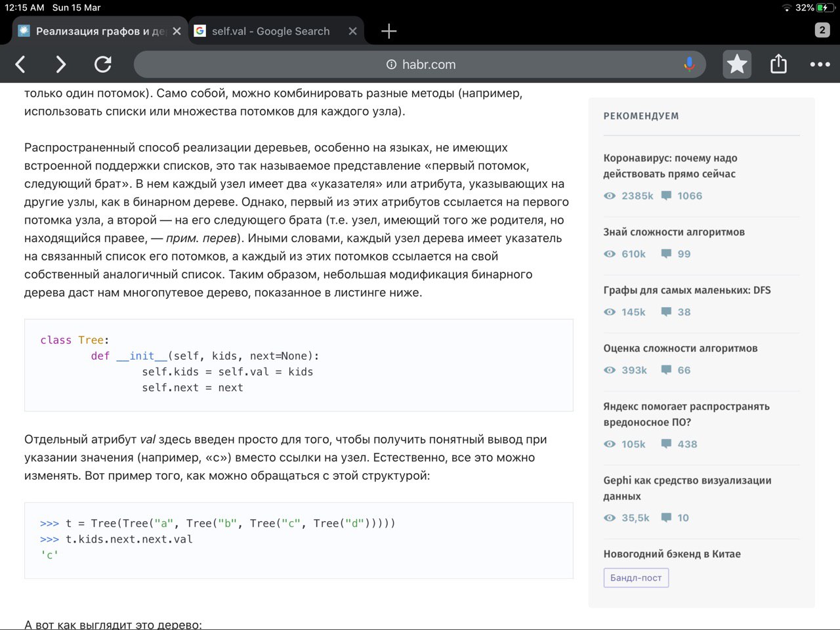Click the 1066 comments icon under Коронавирус
Image resolution: width=840 pixels, height=630 pixels.
click(x=666, y=196)
